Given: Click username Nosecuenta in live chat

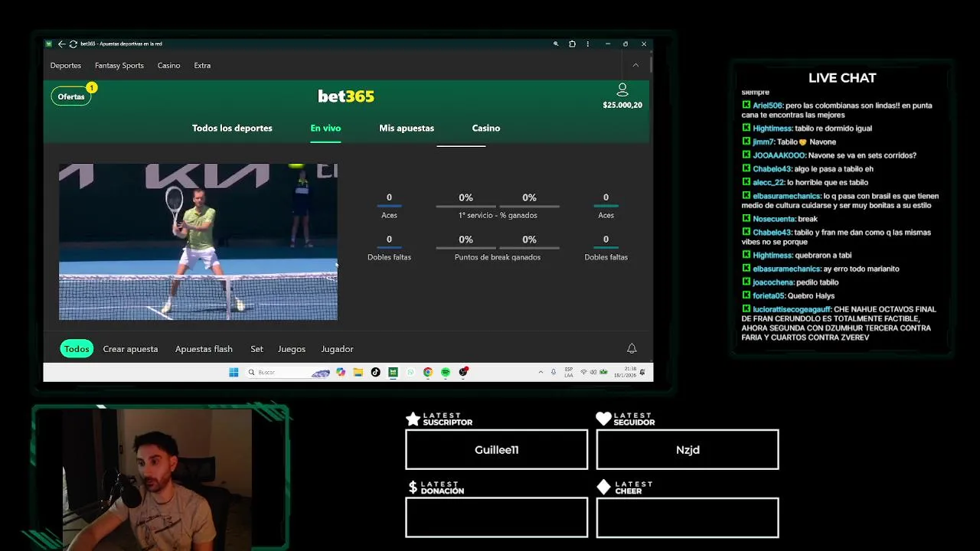Looking at the screenshot, I should [x=774, y=219].
